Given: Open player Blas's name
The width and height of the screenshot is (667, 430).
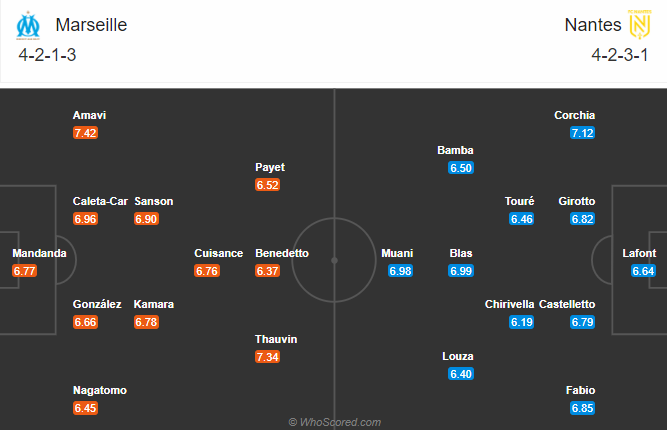Looking at the screenshot, I should [461, 253].
